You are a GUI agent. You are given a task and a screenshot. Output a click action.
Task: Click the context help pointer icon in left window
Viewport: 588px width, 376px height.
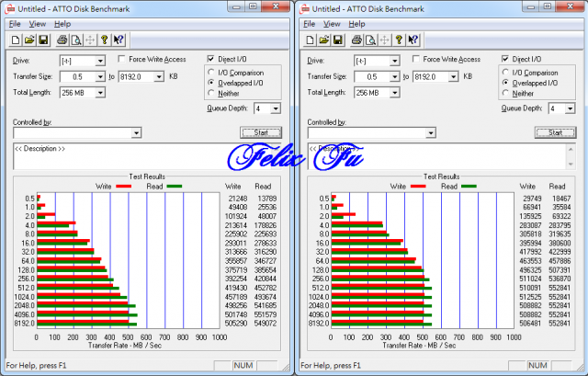119,40
